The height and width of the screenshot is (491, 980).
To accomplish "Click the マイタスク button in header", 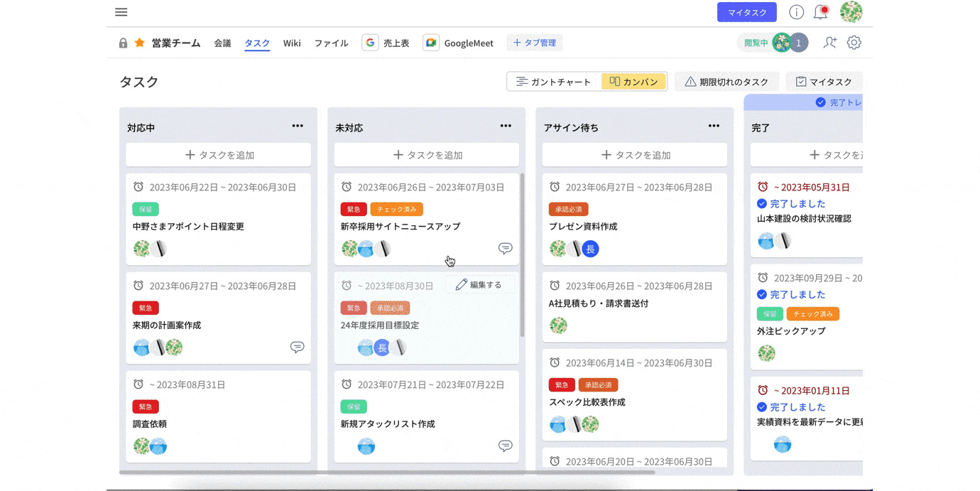I will tap(746, 12).
